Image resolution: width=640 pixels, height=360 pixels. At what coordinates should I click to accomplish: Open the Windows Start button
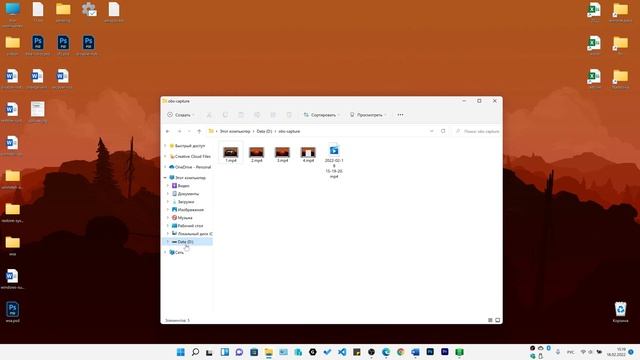coord(180,352)
